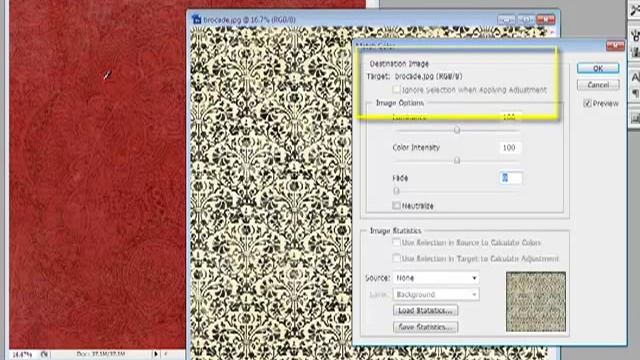The image size is (640, 360).
Task: Click the Fade slider handle
Action: click(396, 191)
